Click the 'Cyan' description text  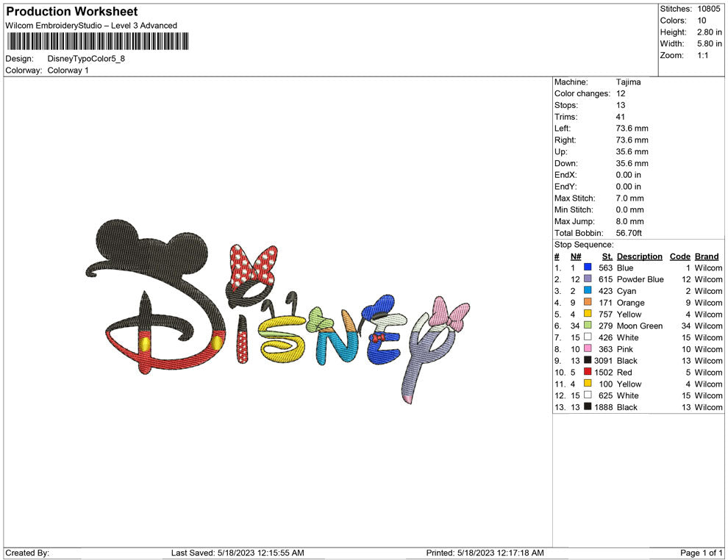coord(627,291)
